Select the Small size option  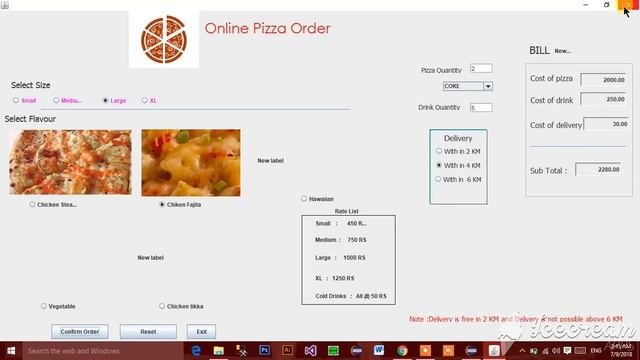(24, 100)
